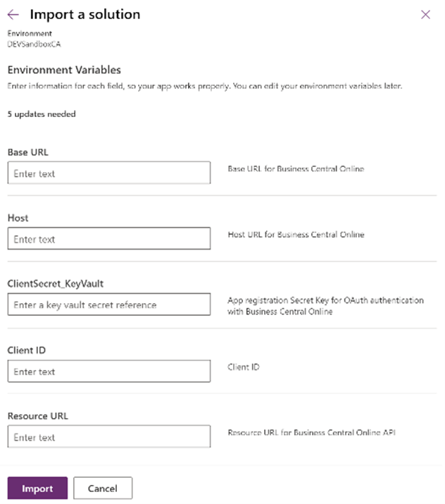Cancel the solution import
Screen dimensions: 445x504
[x=103, y=488]
